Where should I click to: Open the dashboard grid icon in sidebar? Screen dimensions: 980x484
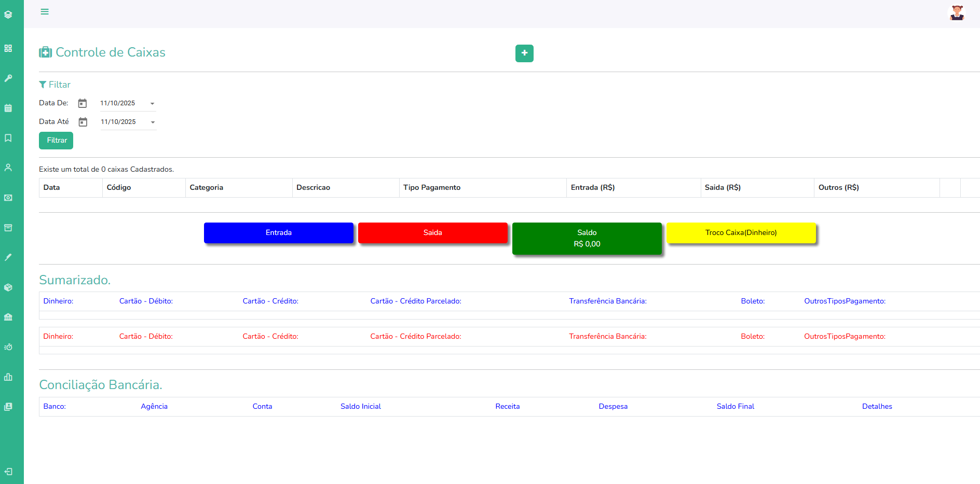(x=8, y=48)
